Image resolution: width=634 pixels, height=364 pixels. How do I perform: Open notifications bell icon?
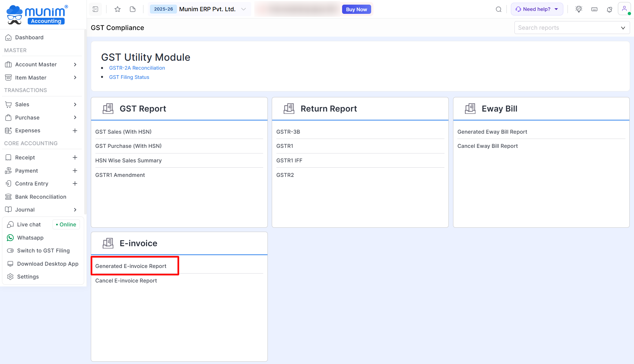(610, 9)
